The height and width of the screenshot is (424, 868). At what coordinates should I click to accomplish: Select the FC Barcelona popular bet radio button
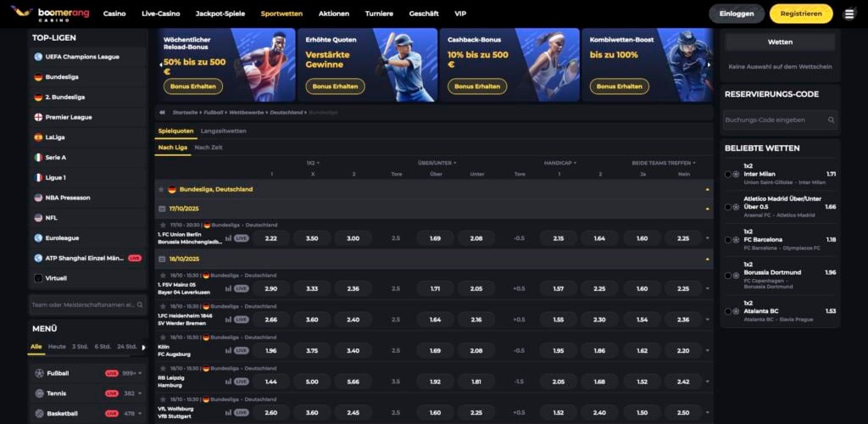(x=727, y=240)
